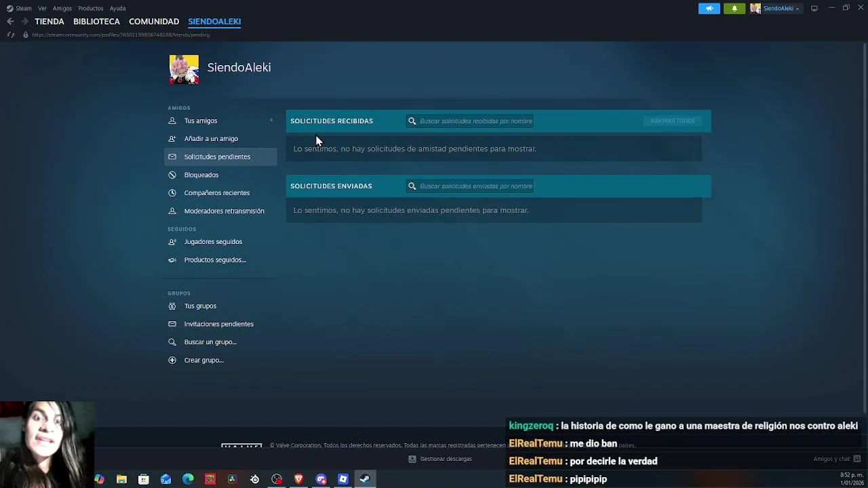The height and width of the screenshot is (488, 868).
Task: Click the plus icon beside Crear grupo
Action: pos(172,360)
